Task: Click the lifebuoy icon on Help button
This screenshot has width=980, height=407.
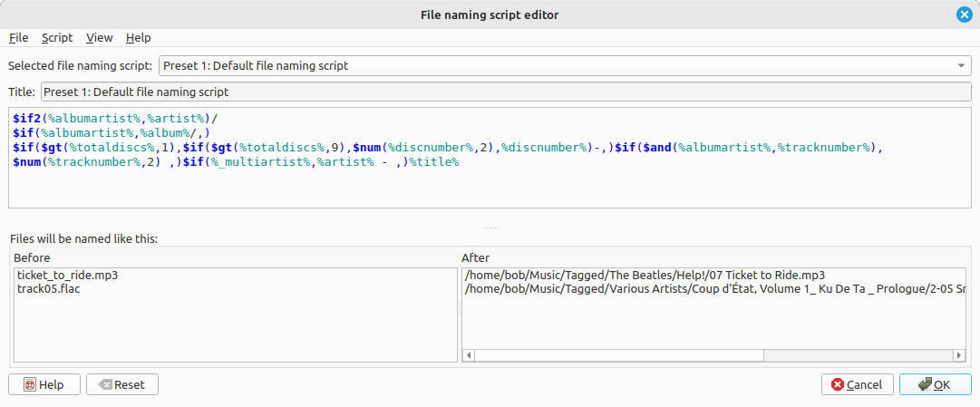Action: coord(29,385)
